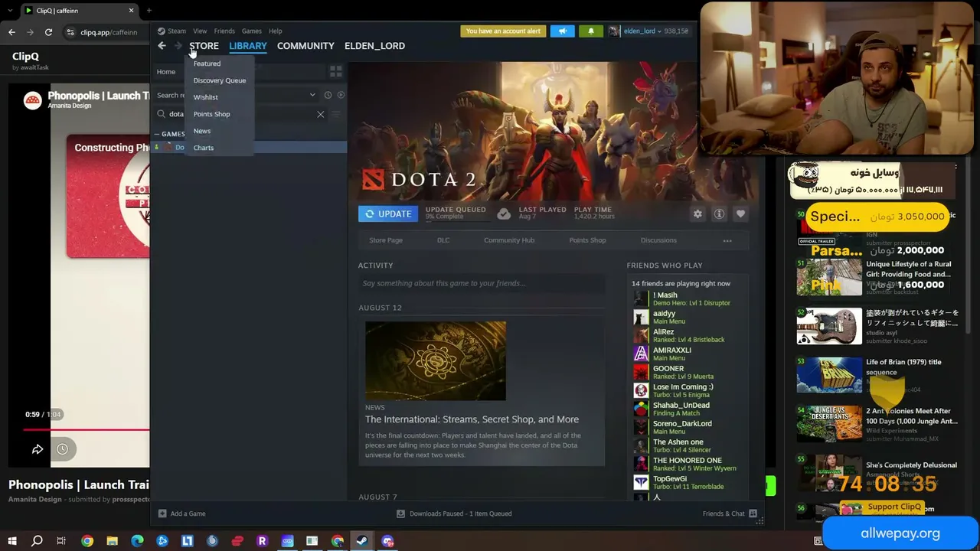The image size is (980, 551).
Task: Select Featured in the Store dropdown
Action: coord(207,64)
